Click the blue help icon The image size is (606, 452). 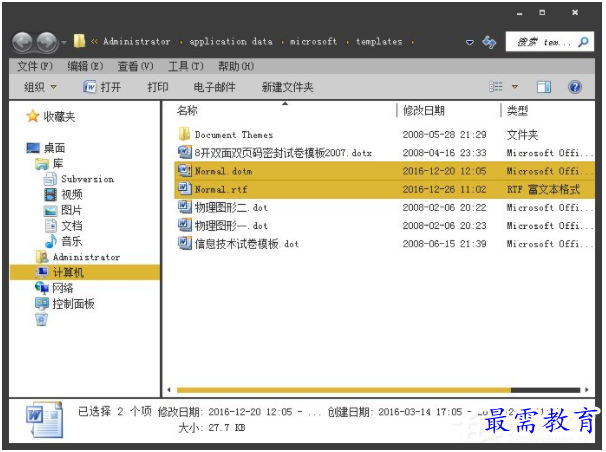(x=575, y=87)
